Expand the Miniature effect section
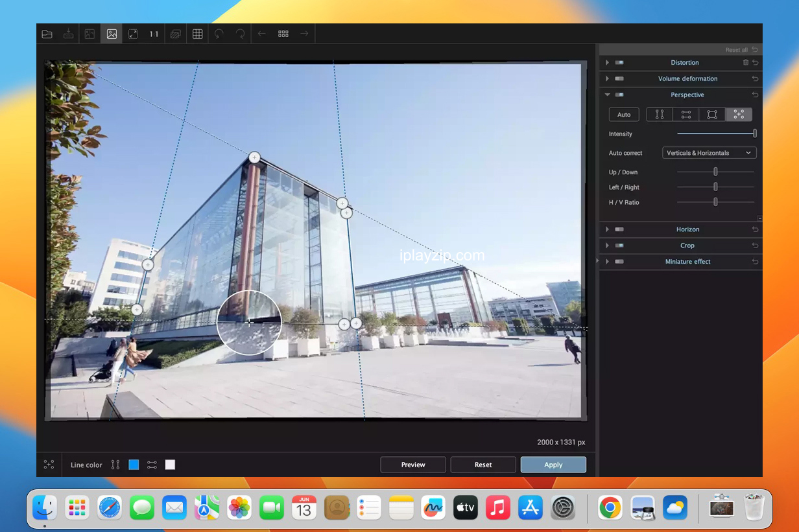The width and height of the screenshot is (799, 532). (x=607, y=262)
